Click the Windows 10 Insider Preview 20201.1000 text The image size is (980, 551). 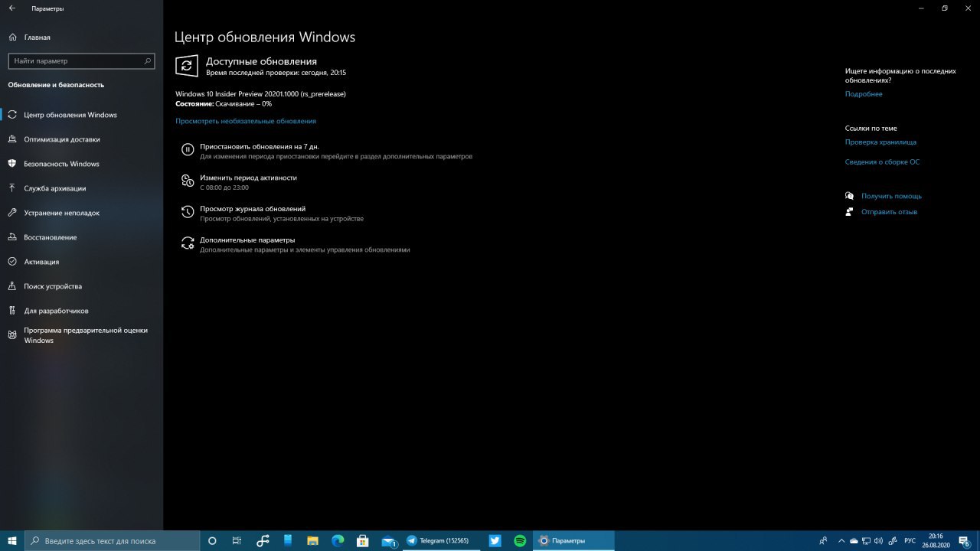pyautogui.click(x=260, y=93)
